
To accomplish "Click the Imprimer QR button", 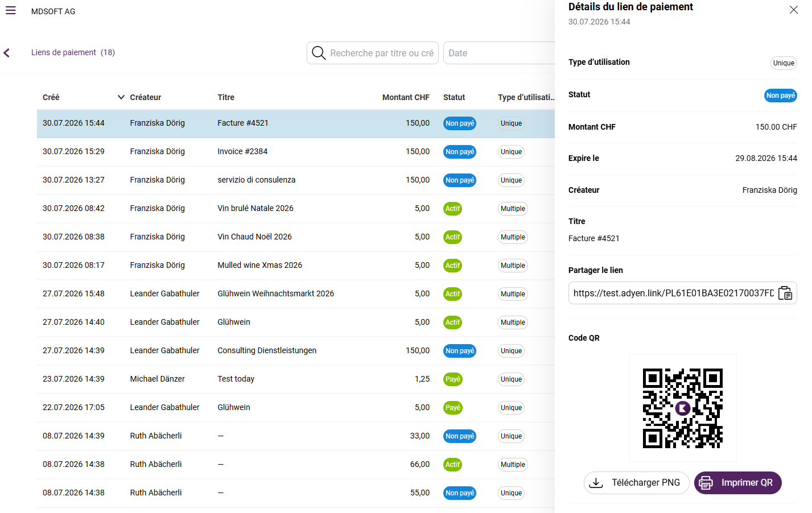I will click(x=737, y=482).
